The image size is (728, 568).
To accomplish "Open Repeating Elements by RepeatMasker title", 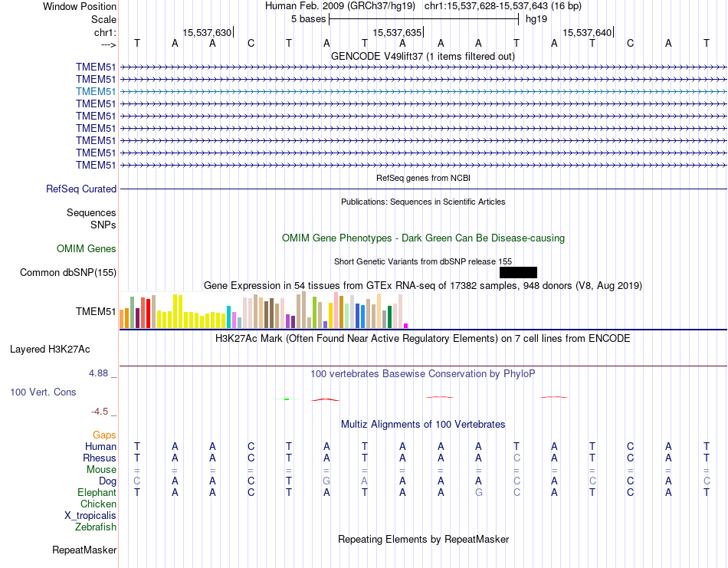I will 423,539.
